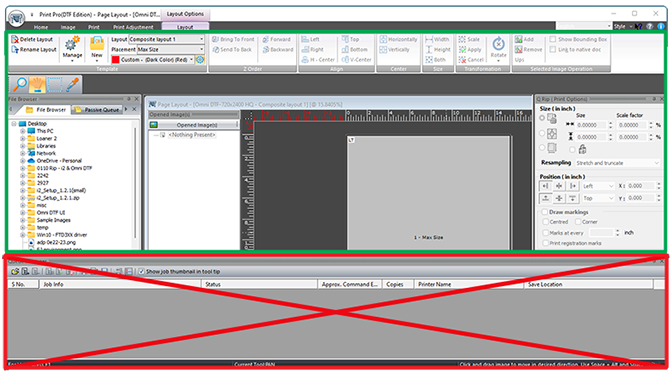Select the eyedropper color picker tool
Image resolution: width=672 pixels, height=373 pixels.
tap(72, 84)
